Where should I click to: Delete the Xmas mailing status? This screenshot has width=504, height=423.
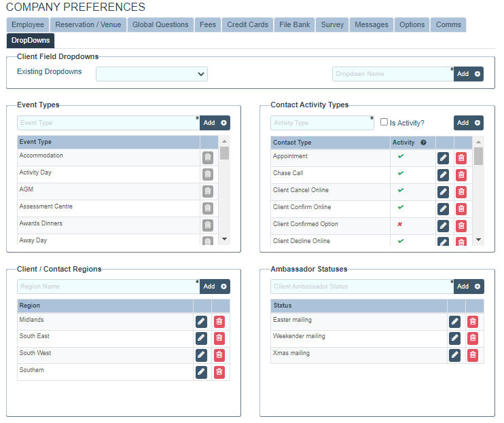[473, 355]
